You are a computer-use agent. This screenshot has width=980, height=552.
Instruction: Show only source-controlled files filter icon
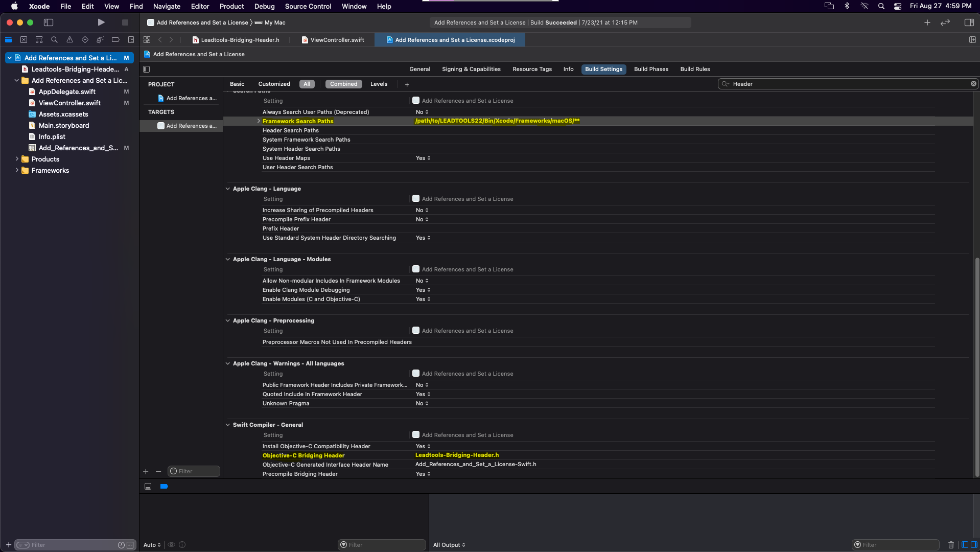(130, 545)
